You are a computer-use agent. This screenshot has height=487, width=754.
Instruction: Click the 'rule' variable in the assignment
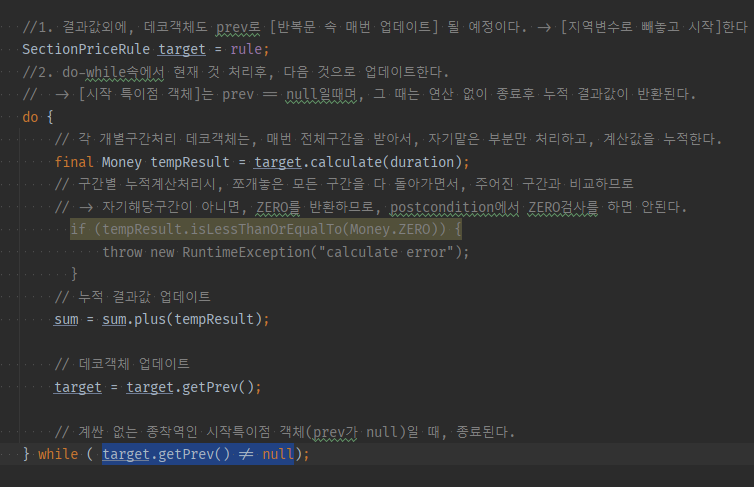click(x=246, y=49)
